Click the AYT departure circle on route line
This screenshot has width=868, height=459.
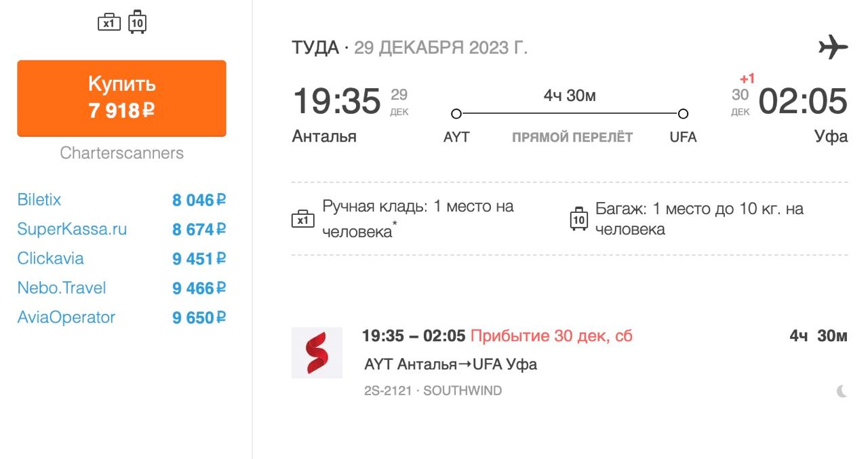(x=456, y=113)
